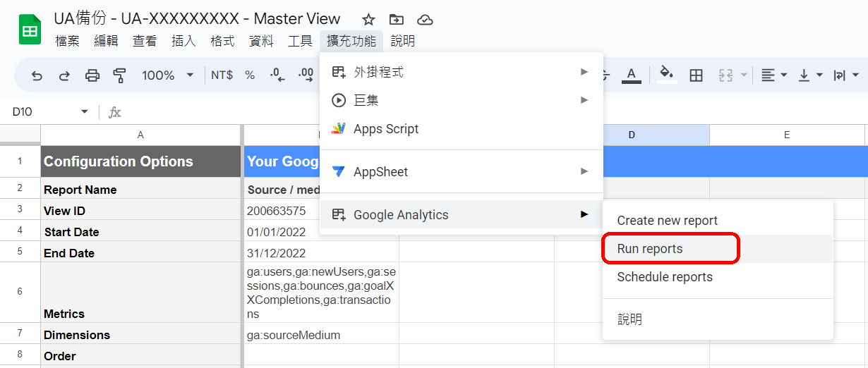This screenshot has height=368, width=868.
Task: Format as NT$ currency
Action: coord(222,75)
